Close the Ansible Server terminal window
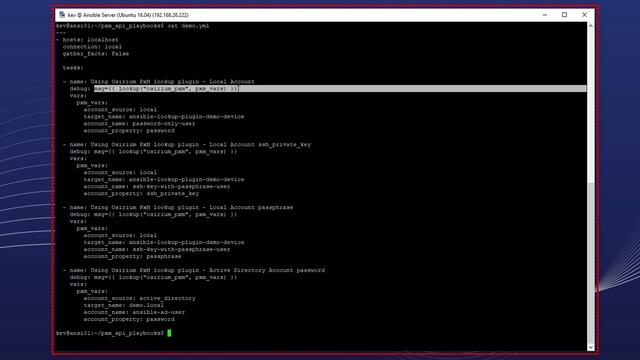 [x=584, y=15]
